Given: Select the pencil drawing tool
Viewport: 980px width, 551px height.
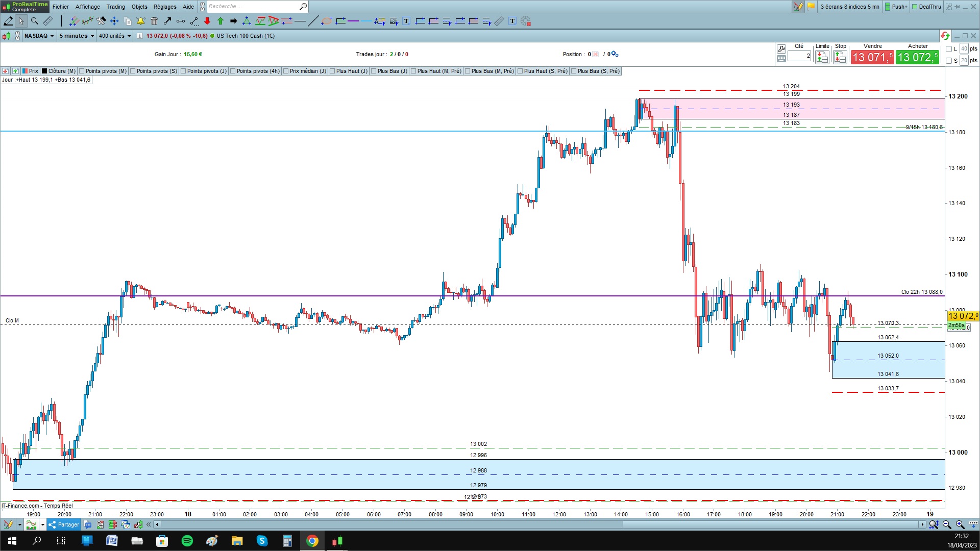Looking at the screenshot, I should point(8,21).
